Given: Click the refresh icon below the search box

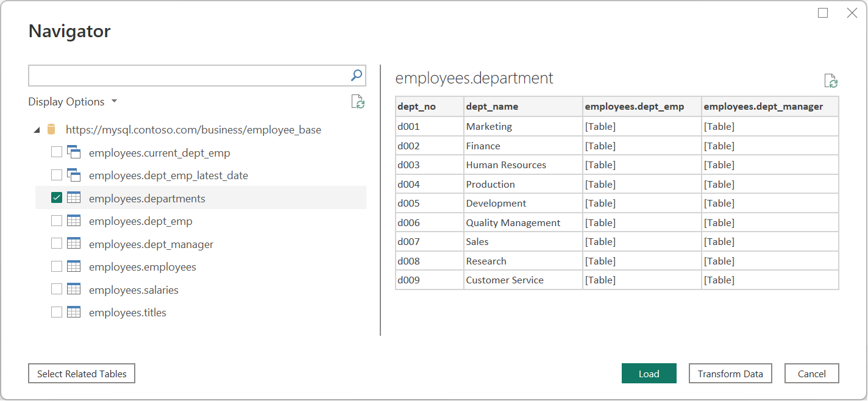Looking at the screenshot, I should tap(358, 102).
